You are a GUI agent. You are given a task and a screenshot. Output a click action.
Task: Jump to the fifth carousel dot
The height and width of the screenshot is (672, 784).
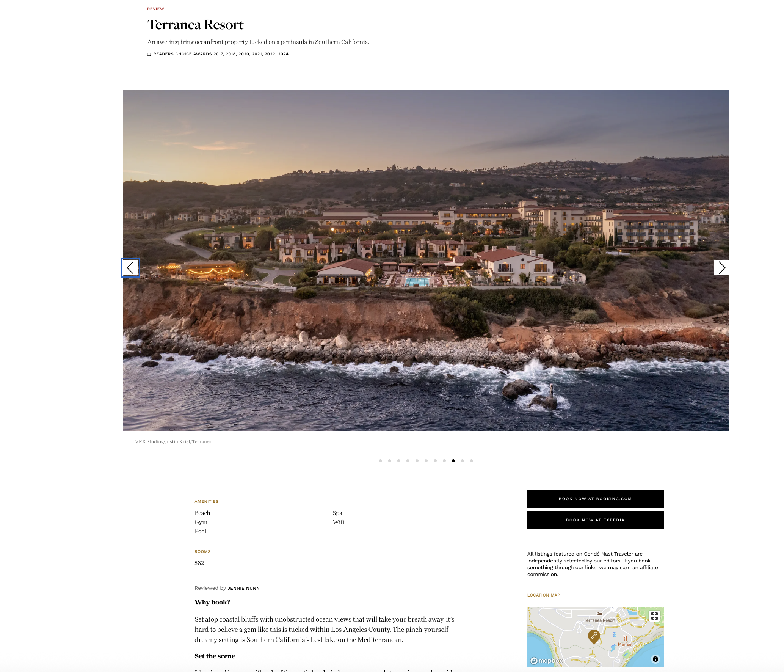[417, 461]
